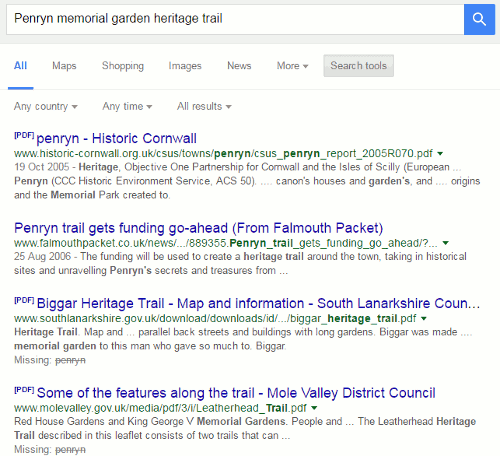Open the penryn - Historic Cornwall result
The height and width of the screenshot is (456, 500).
point(116,138)
